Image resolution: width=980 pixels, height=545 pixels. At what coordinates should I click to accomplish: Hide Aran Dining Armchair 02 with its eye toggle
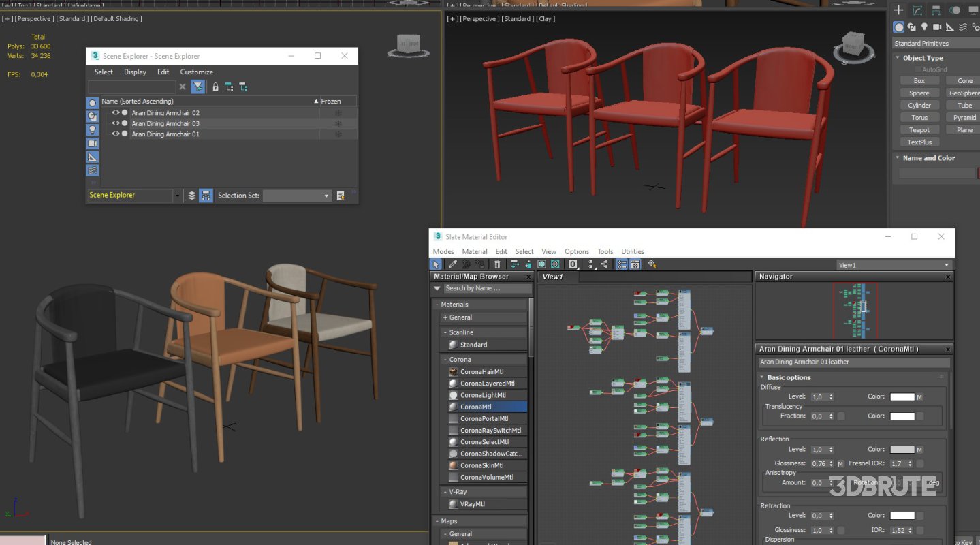point(115,112)
